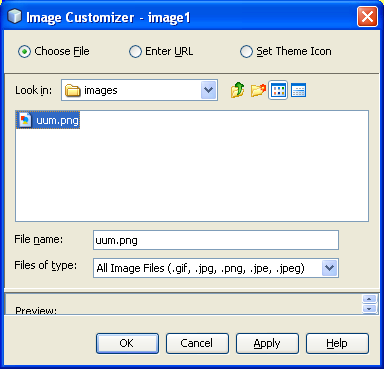384x369 pixels.
Task: Switch to details view
Action: 298,90
